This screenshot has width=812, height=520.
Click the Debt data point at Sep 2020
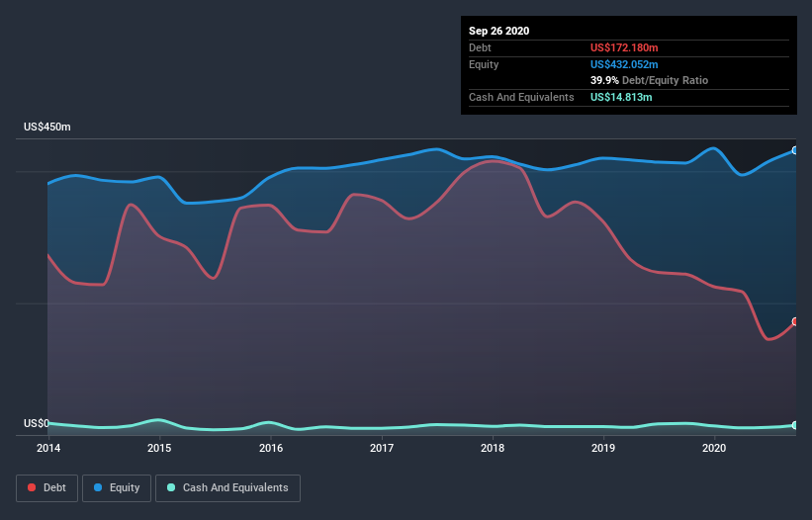click(x=795, y=321)
